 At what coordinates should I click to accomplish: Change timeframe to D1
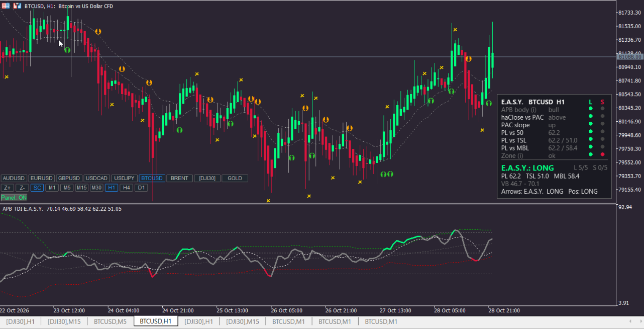pyautogui.click(x=141, y=188)
